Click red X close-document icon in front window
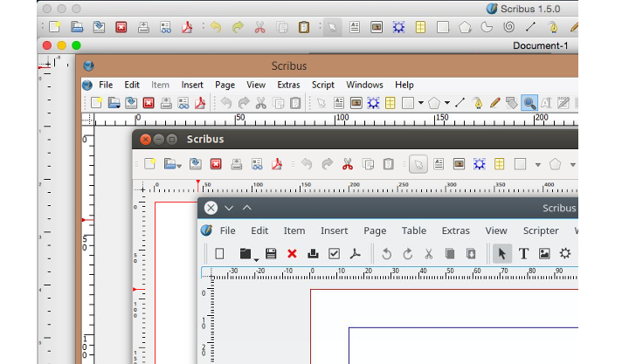This screenshot has height=364, width=629. click(292, 254)
